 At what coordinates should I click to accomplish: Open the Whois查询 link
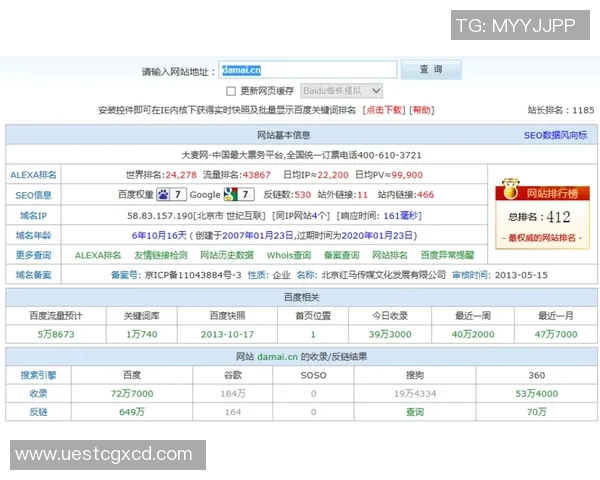coord(289,255)
